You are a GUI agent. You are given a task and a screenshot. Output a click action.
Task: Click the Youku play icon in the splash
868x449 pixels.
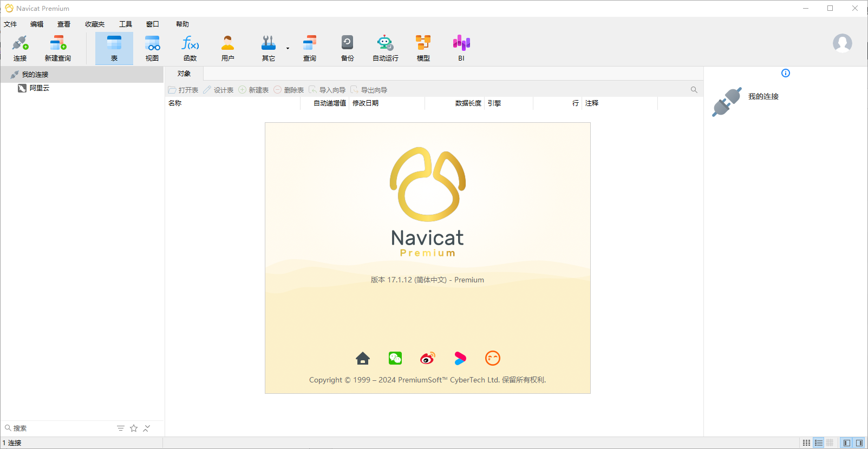click(460, 358)
